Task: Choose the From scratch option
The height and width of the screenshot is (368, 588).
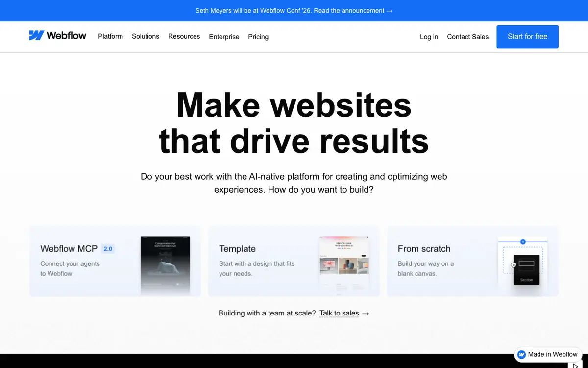Action: pyautogui.click(x=473, y=261)
